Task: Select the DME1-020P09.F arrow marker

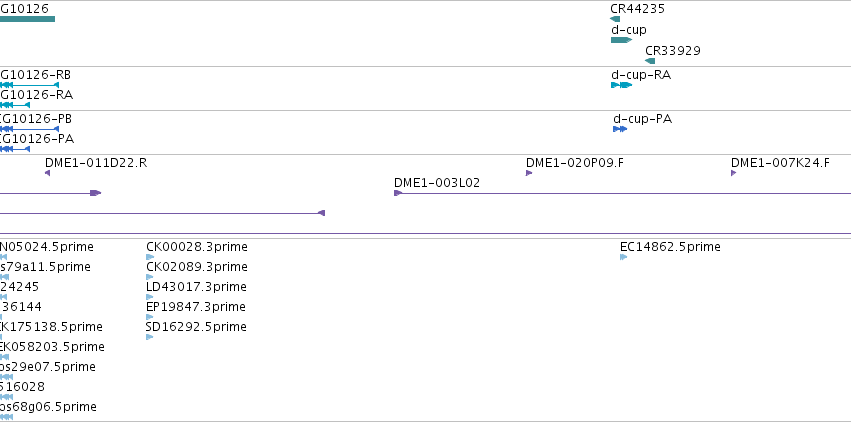Action: (x=529, y=173)
